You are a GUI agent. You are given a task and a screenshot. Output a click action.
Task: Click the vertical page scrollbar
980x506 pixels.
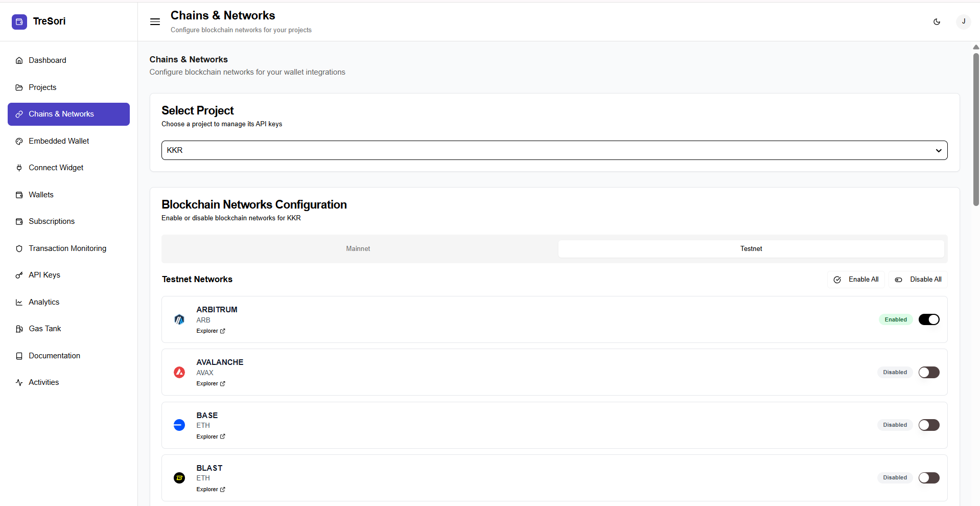[x=976, y=128]
